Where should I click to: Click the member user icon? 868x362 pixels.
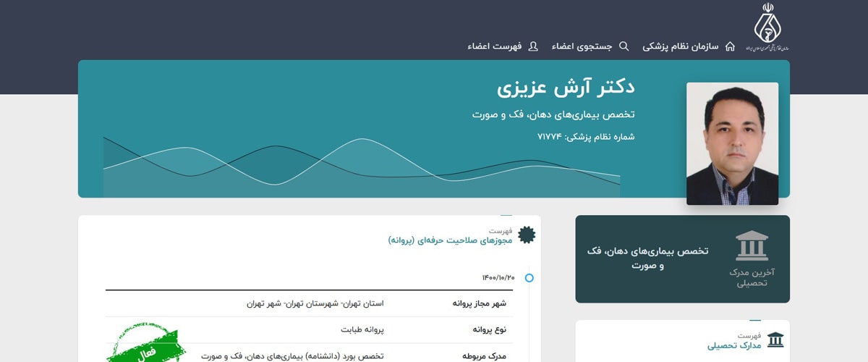click(x=533, y=46)
